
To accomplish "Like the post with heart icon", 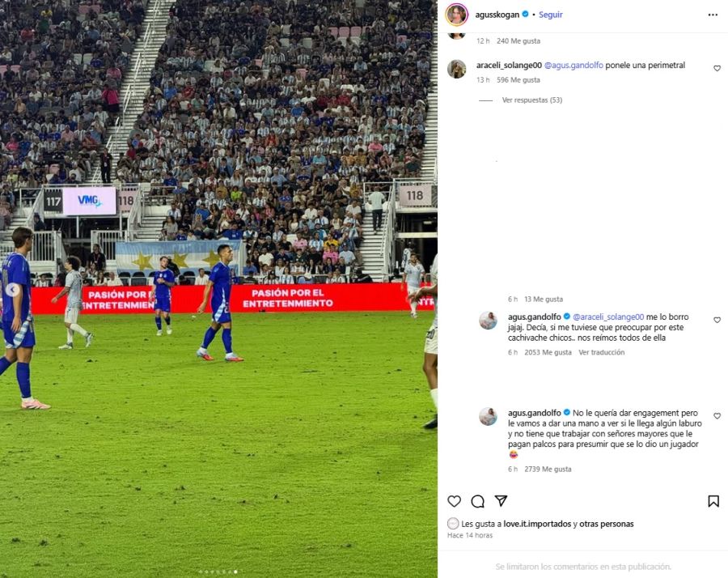I will click(454, 501).
